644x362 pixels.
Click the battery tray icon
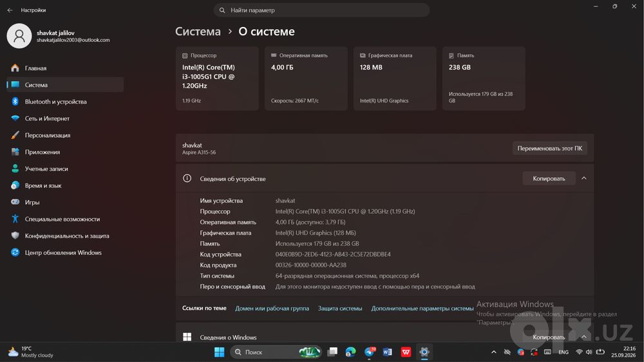point(600,352)
